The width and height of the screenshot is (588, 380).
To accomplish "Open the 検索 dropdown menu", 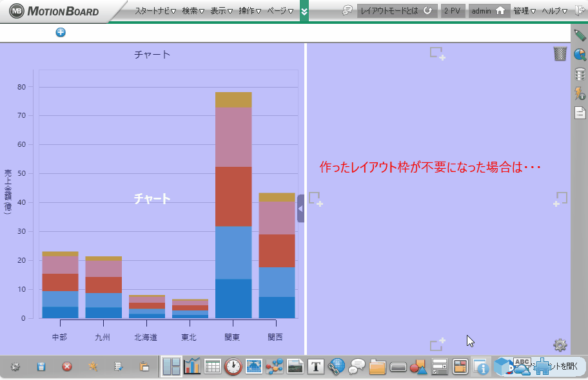I will pos(193,11).
